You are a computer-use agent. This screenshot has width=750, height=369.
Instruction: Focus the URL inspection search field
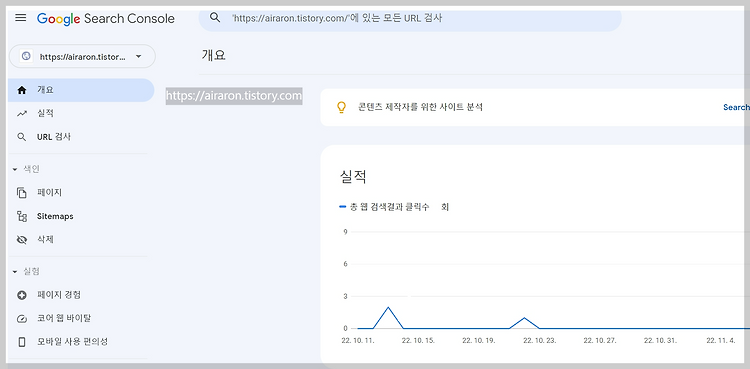[x=410, y=19]
